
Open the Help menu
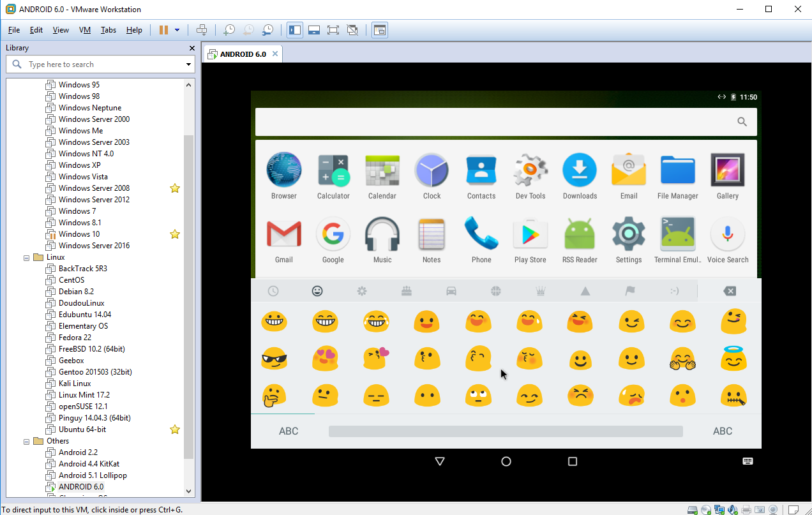(x=134, y=30)
